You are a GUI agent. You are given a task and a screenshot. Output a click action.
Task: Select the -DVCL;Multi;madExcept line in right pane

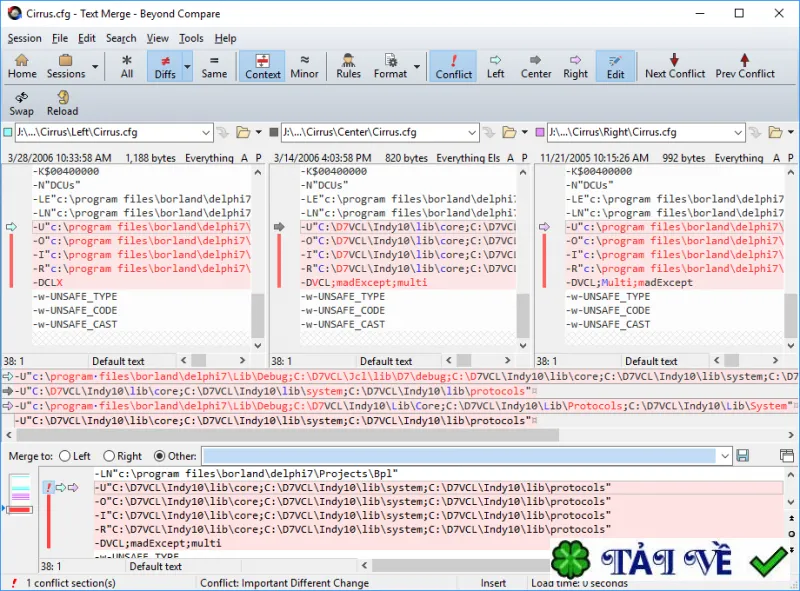pyautogui.click(x=674, y=282)
